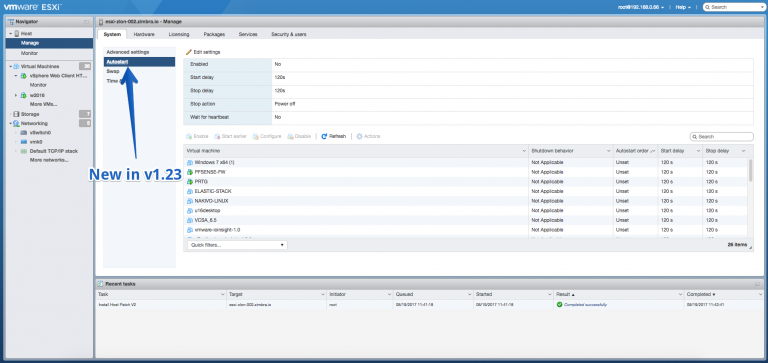The width and height of the screenshot is (768, 363).
Task: Click the Start earlier toolbar icon
Action: [x=217, y=136]
